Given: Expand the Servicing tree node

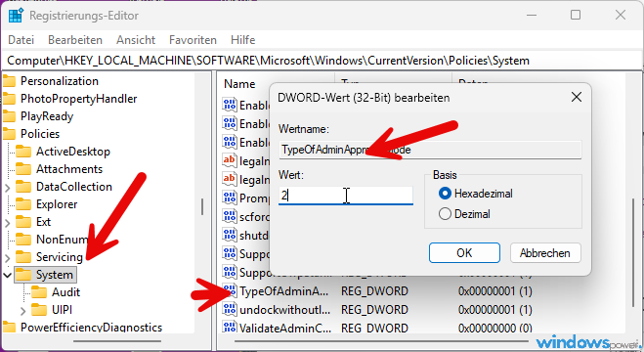Looking at the screenshot, I should coord(8,258).
